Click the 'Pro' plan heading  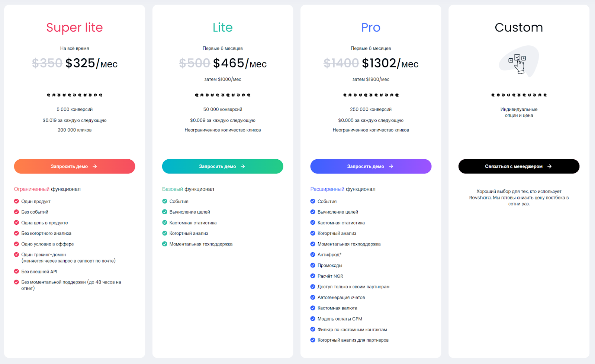tap(371, 27)
